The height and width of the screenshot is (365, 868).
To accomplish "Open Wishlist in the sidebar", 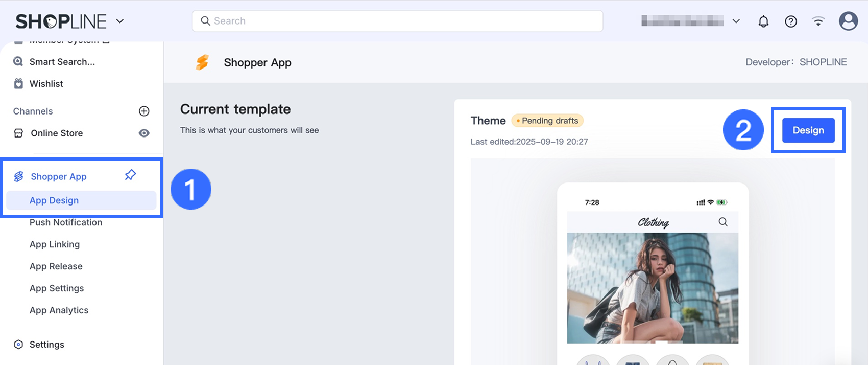I will (x=46, y=84).
